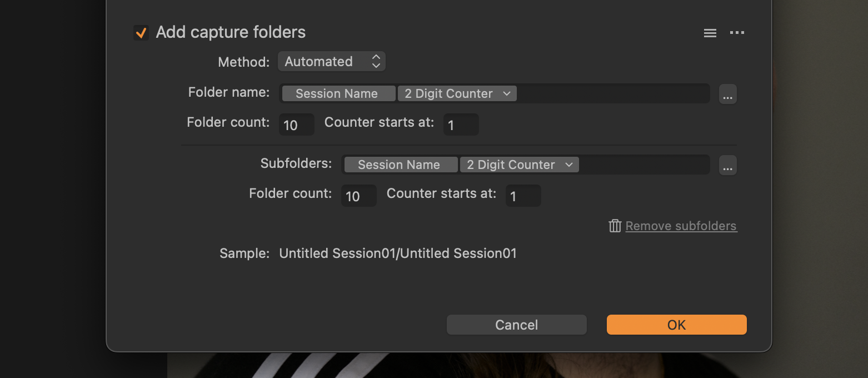Open the Folder name token browser ellipsis button

click(728, 94)
